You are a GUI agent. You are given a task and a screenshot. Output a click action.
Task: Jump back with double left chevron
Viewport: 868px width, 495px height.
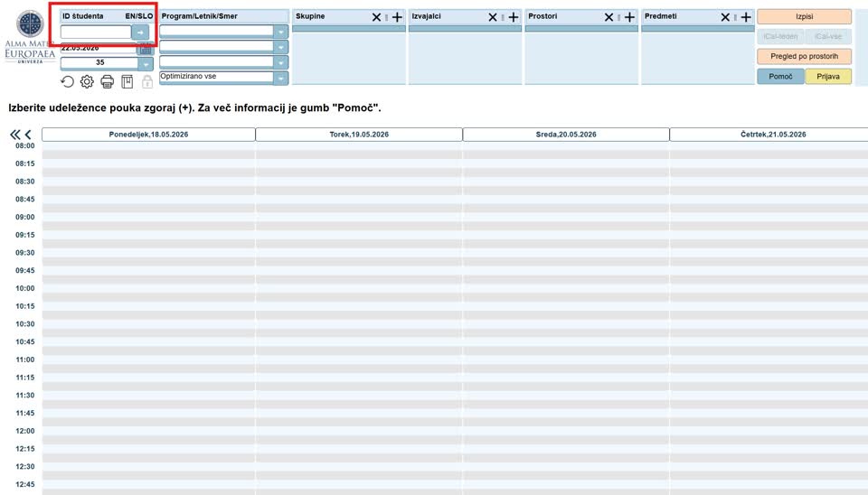(15, 135)
